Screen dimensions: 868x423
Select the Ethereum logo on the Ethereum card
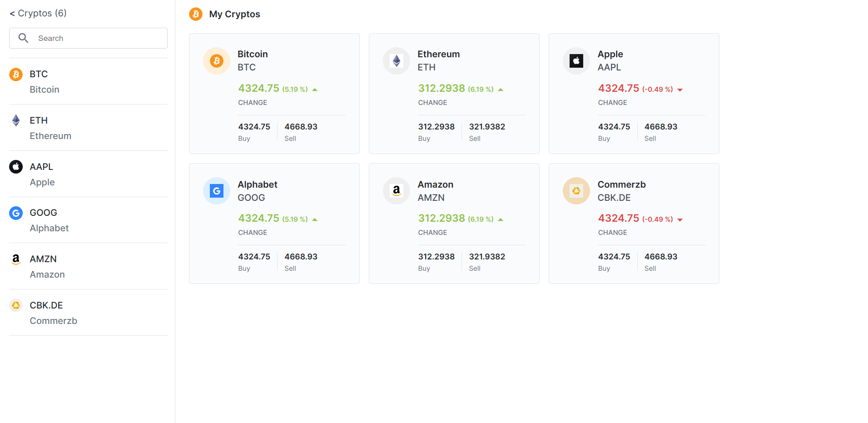click(x=396, y=60)
